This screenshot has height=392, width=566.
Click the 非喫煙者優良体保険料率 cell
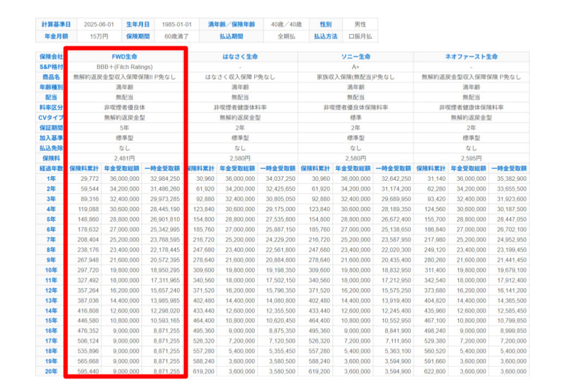pyautogui.click(x=355, y=108)
